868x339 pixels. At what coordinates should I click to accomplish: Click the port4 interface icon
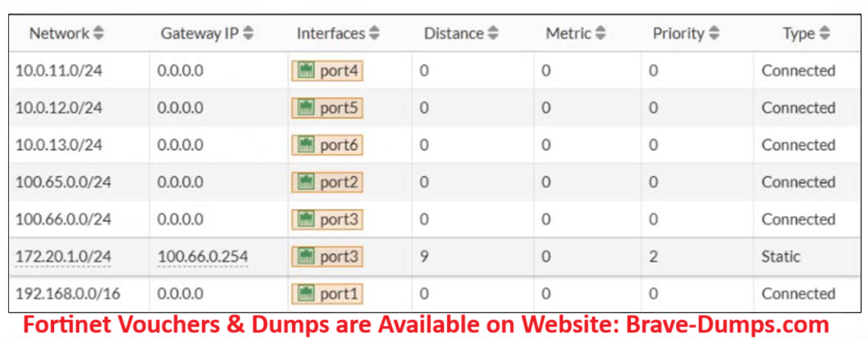click(x=306, y=71)
